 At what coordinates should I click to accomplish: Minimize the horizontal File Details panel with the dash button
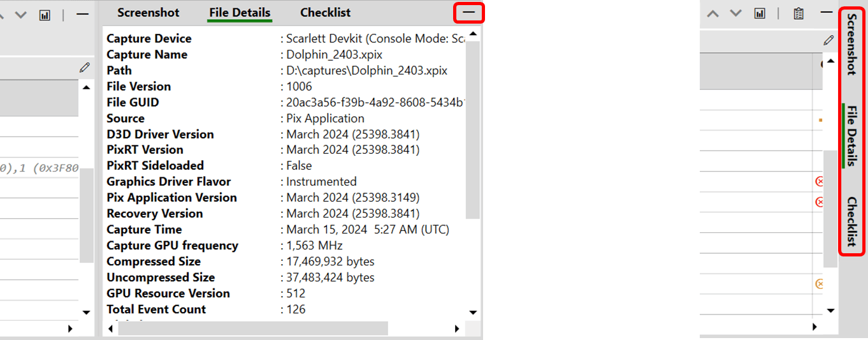click(469, 13)
